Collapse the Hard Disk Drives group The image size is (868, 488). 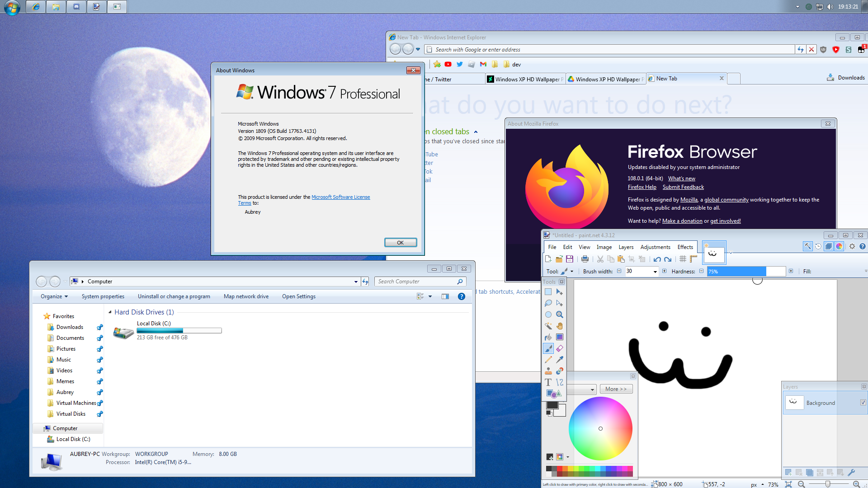pyautogui.click(x=110, y=312)
